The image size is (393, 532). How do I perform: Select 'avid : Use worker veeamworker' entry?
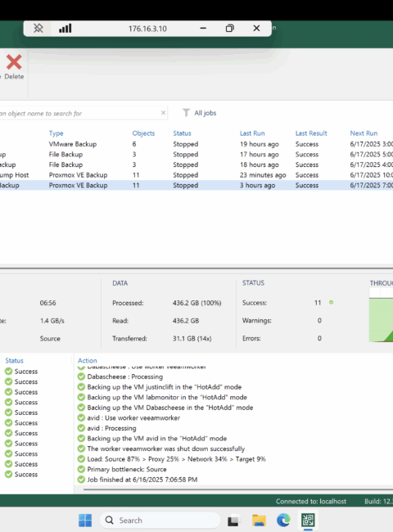click(x=133, y=418)
